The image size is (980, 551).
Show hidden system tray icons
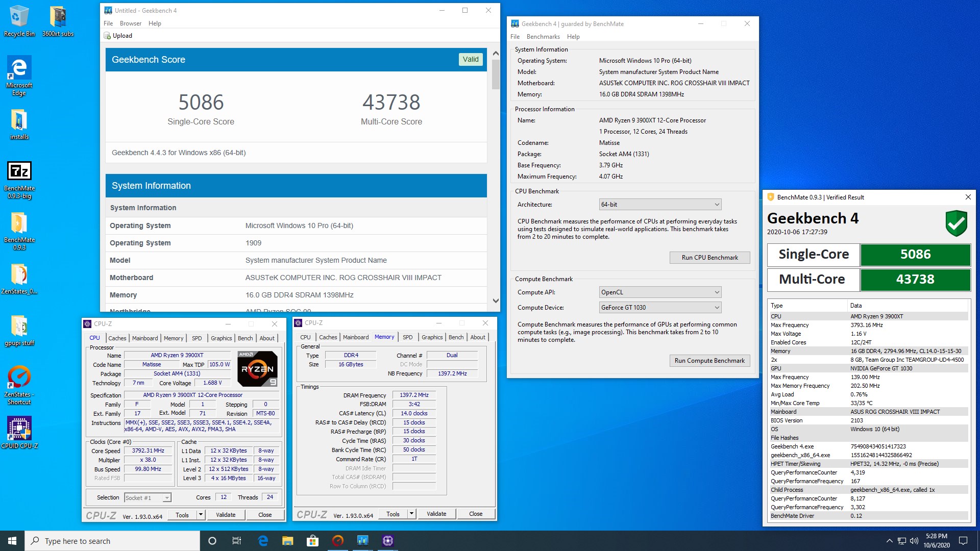click(889, 541)
